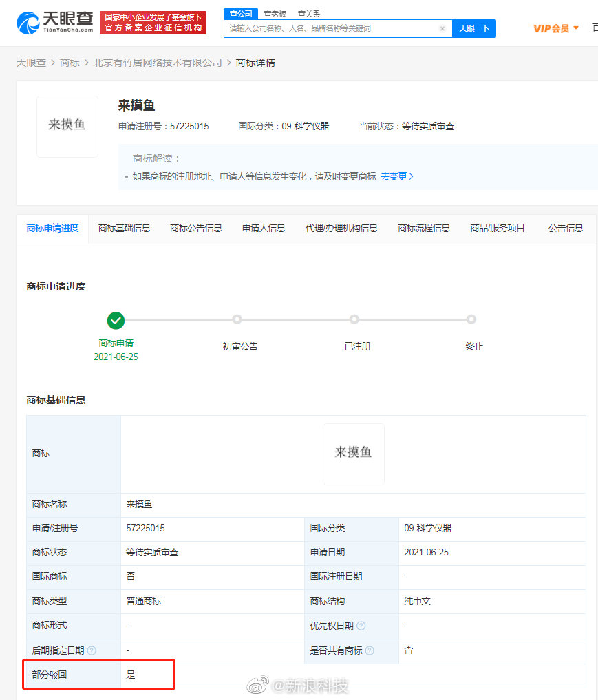Click the 初审公告 progress step marker
The width and height of the screenshot is (598, 700).
tap(237, 319)
